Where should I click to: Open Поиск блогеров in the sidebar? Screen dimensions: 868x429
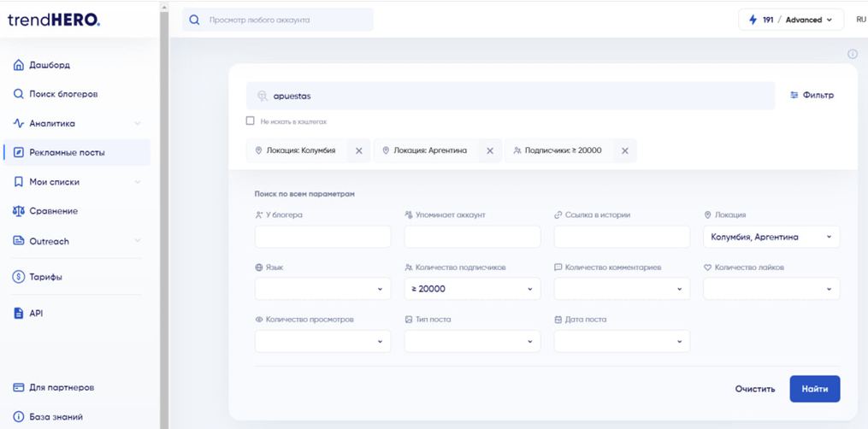pyautogui.click(x=63, y=94)
